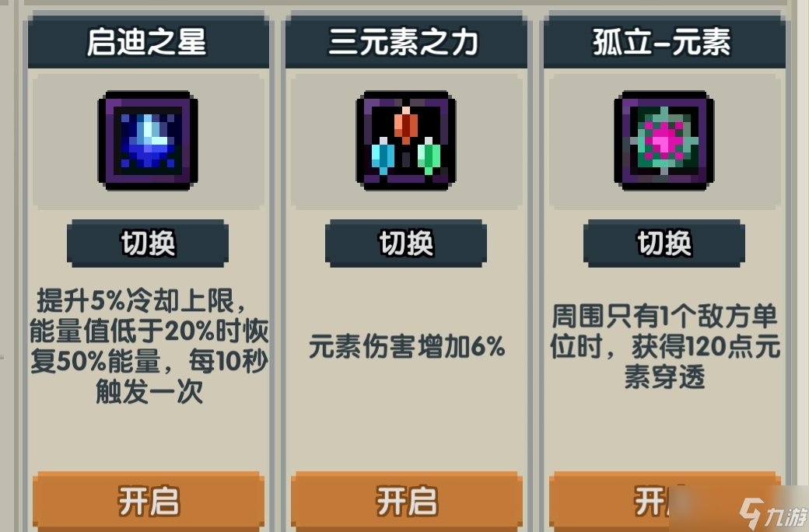Screen dimensions: 809x532
Task: Toggle 切换 under 三元素之力
Action: [406, 243]
